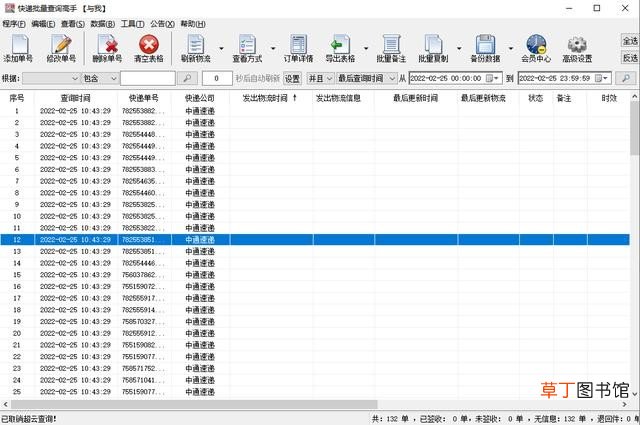This screenshot has width=640, height=425.
Task: Open the 并且 operator dropdown
Action: (x=320, y=78)
